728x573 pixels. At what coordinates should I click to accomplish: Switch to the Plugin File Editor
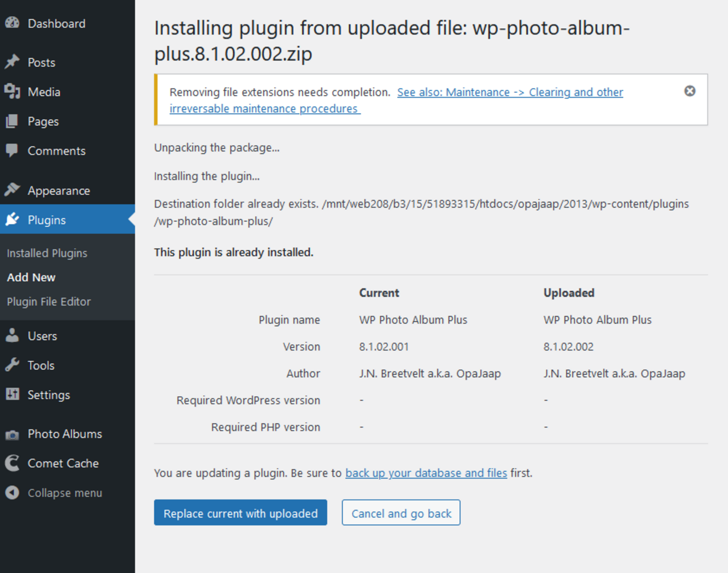pyautogui.click(x=49, y=301)
